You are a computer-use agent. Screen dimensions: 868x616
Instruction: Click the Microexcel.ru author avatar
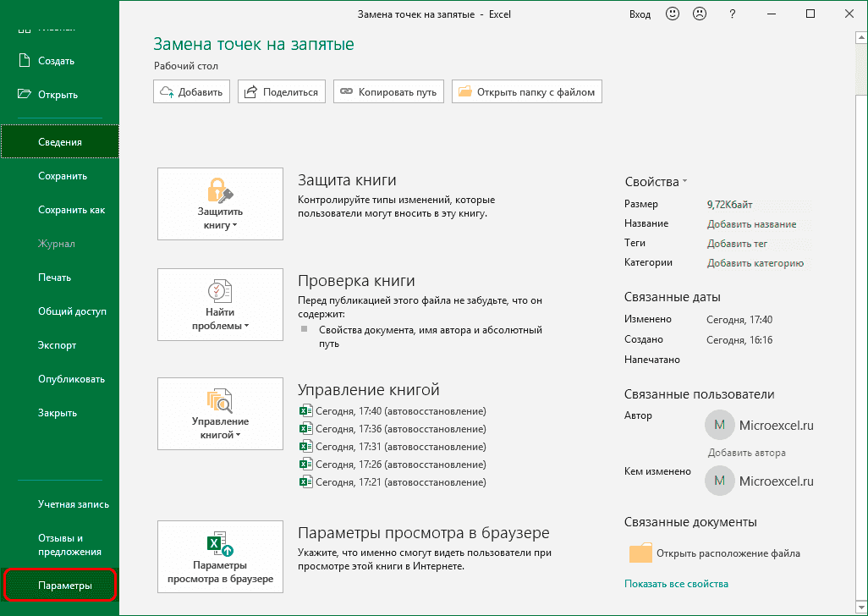click(x=719, y=425)
